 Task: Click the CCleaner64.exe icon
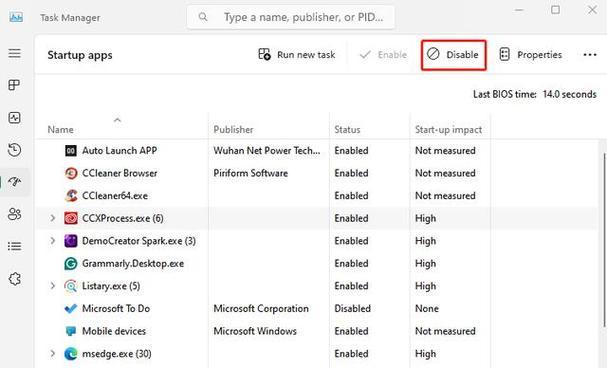pos(70,196)
